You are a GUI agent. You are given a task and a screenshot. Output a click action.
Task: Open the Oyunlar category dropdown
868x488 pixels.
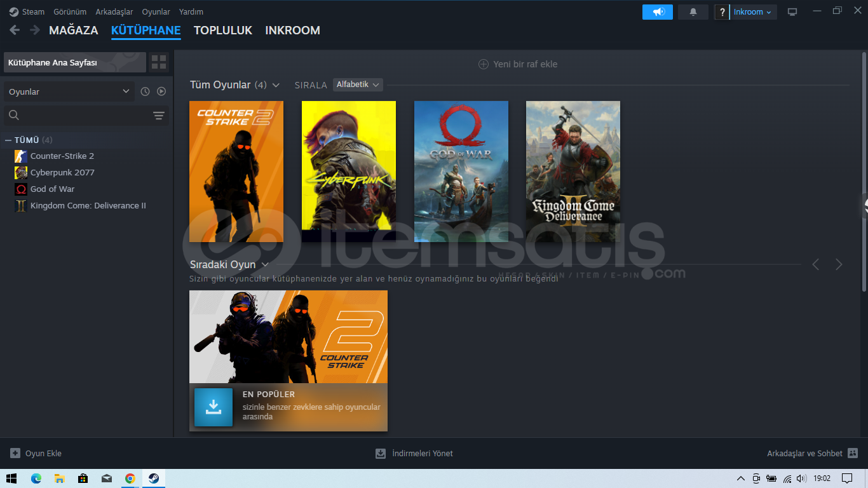[x=69, y=91]
